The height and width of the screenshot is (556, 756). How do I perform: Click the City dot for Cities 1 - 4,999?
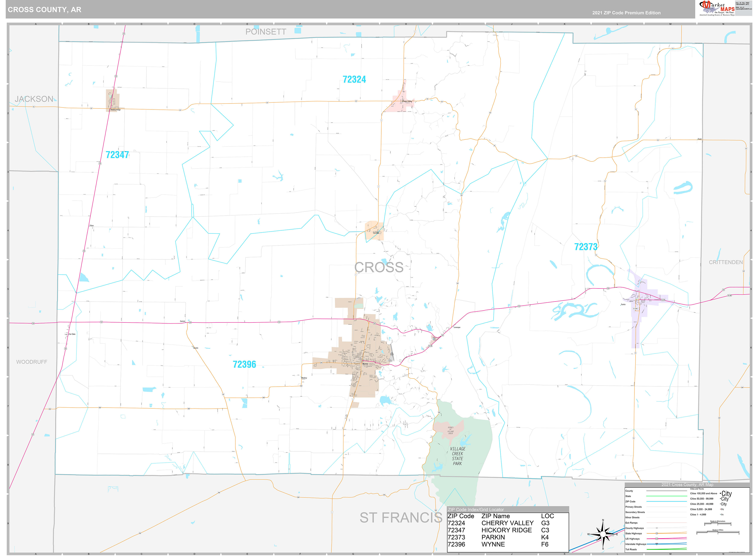click(720, 515)
